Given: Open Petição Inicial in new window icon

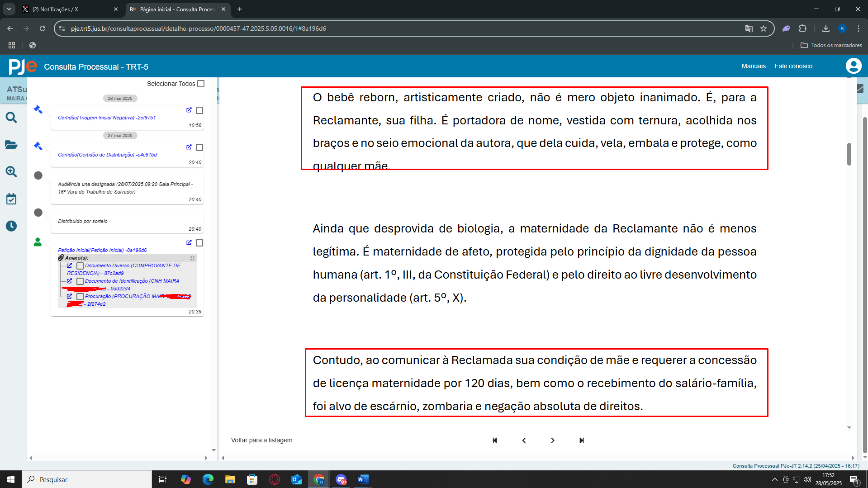Looking at the screenshot, I should tap(189, 242).
